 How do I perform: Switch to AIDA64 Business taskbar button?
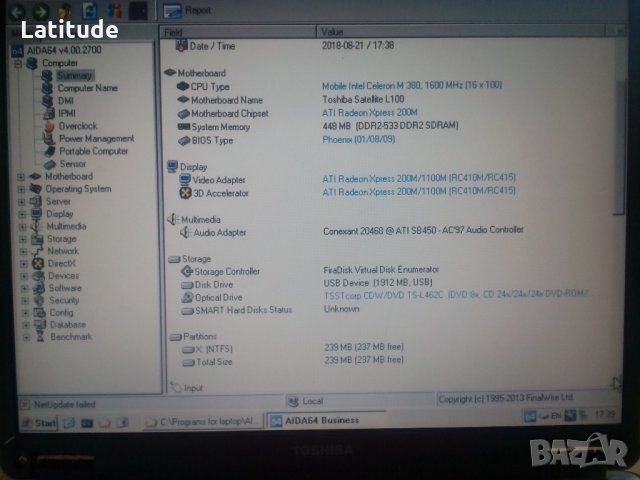(x=326, y=420)
